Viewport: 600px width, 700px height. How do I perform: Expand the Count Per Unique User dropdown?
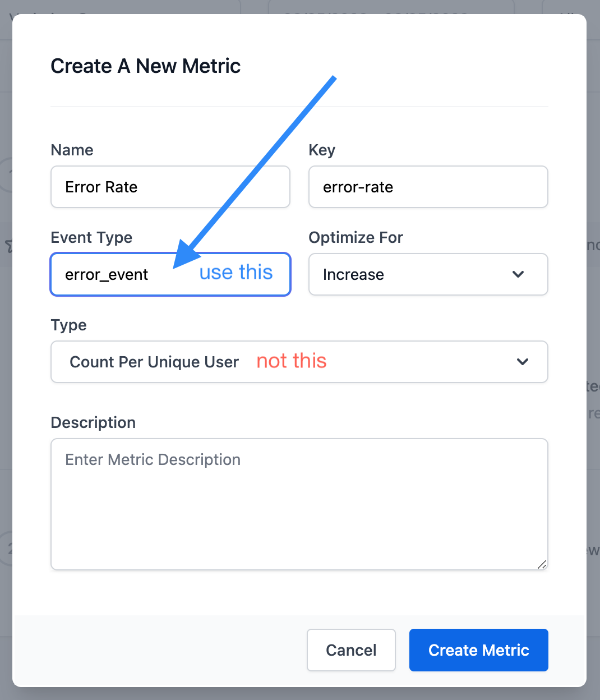(299, 362)
